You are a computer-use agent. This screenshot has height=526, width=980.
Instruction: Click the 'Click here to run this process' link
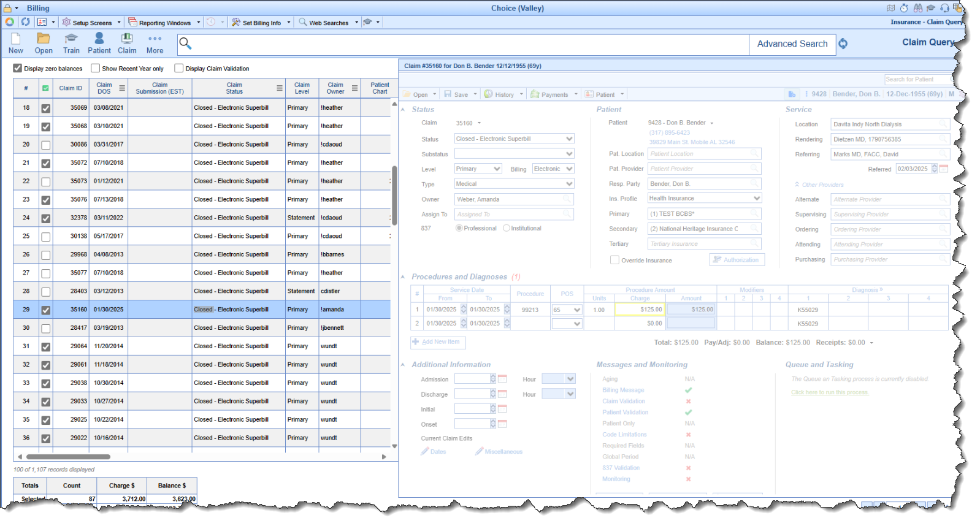pos(830,392)
